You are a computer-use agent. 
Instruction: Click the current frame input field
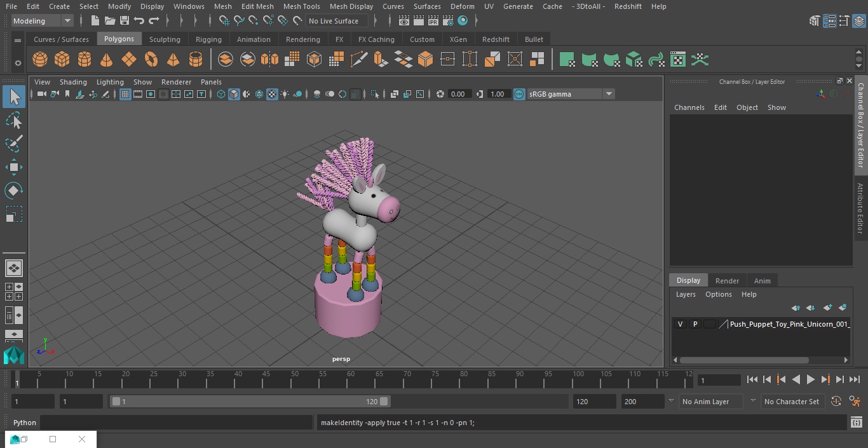pos(719,380)
